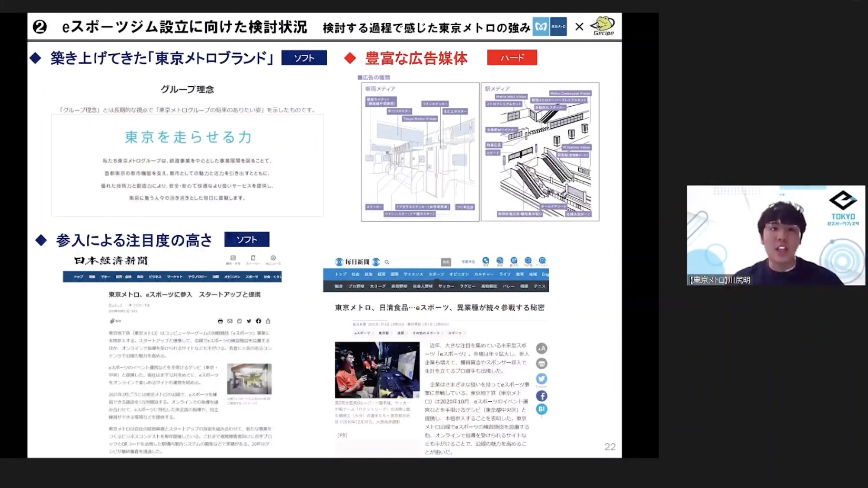Click the Nikkei article print icon
The image size is (868, 488).
click(x=220, y=321)
